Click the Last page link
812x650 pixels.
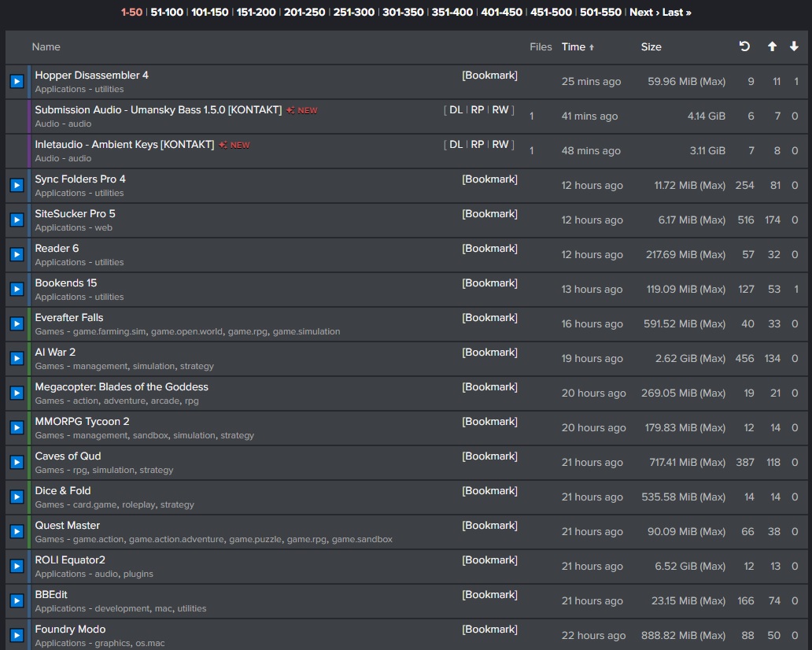[677, 12]
